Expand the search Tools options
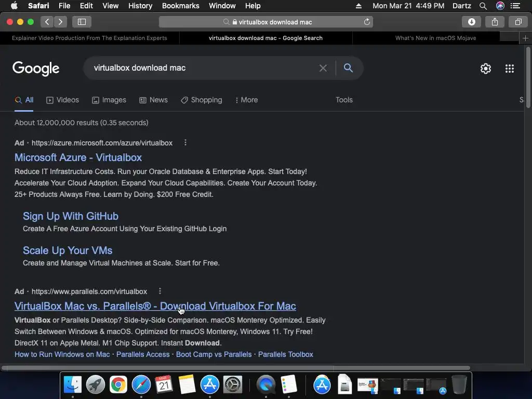 344,100
